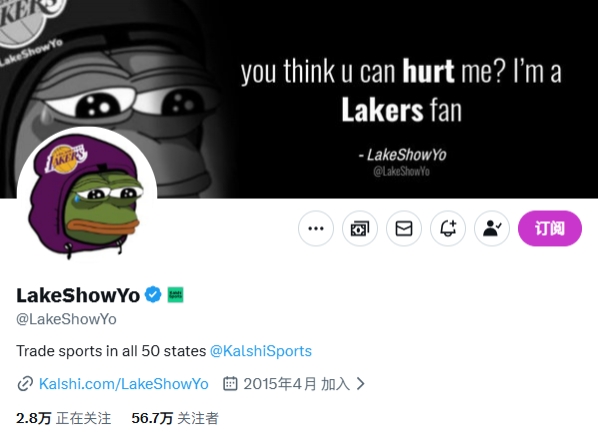Click the blue verified checkmark badge

[153, 295]
